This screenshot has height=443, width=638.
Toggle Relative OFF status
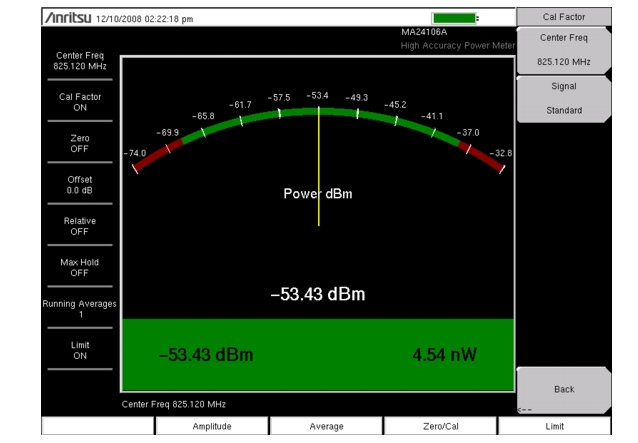tap(80, 226)
